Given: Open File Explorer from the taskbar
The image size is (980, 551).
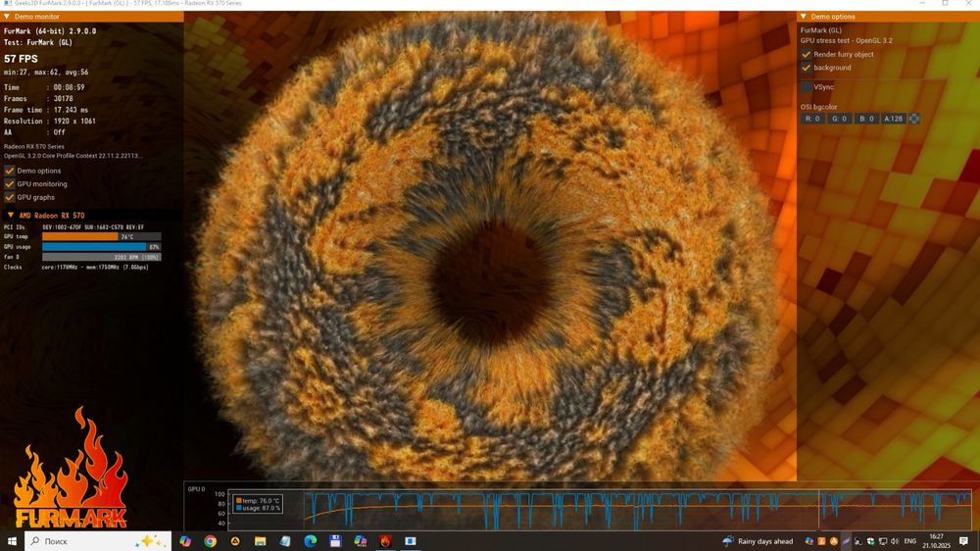Looking at the screenshot, I should [260, 541].
